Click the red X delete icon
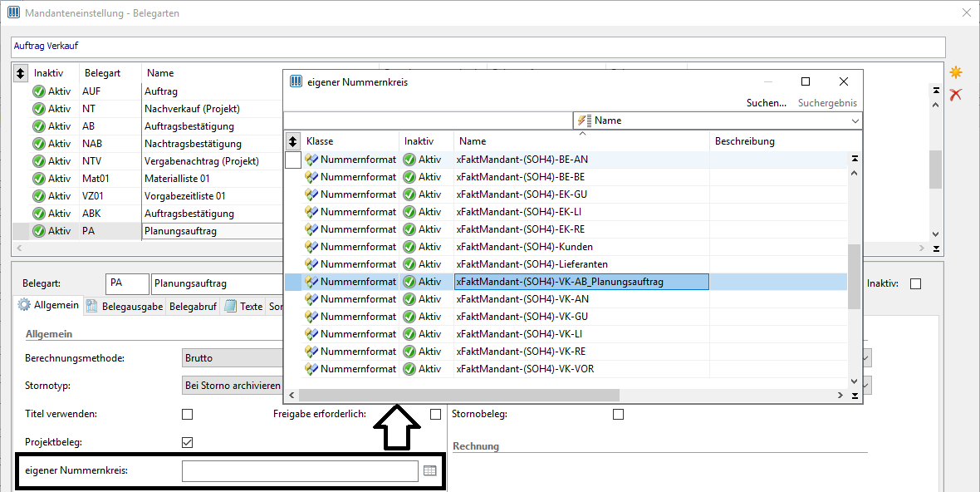This screenshot has height=492, width=980. coord(956,95)
